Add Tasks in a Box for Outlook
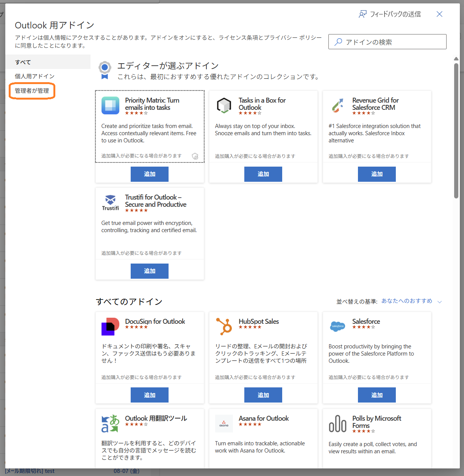The width and height of the screenshot is (464, 476). 263,174
